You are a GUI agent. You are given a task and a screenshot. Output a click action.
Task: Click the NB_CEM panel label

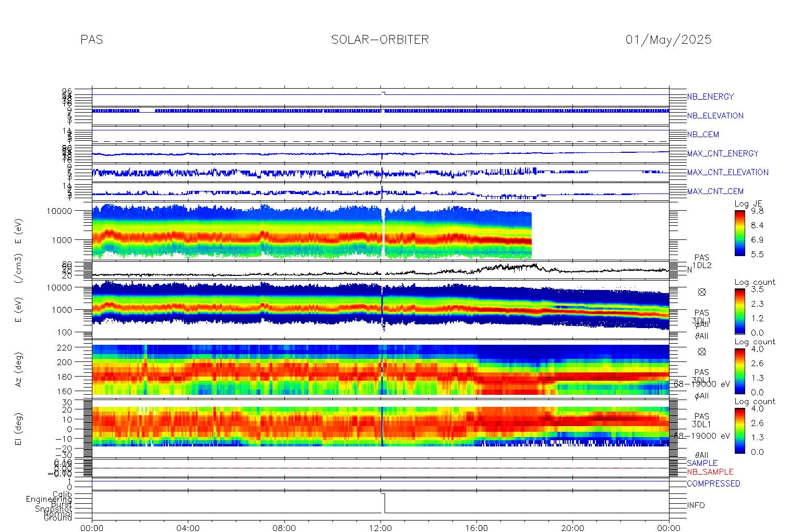703,135
